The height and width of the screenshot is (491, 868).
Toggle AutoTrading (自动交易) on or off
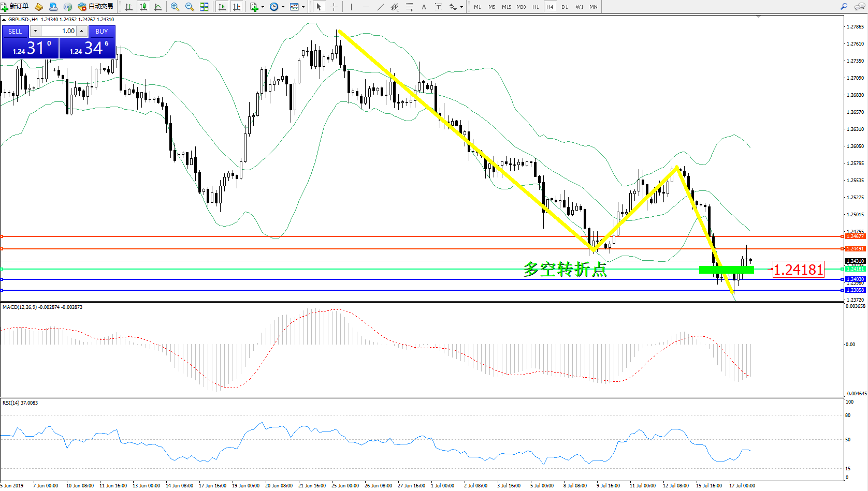point(96,7)
